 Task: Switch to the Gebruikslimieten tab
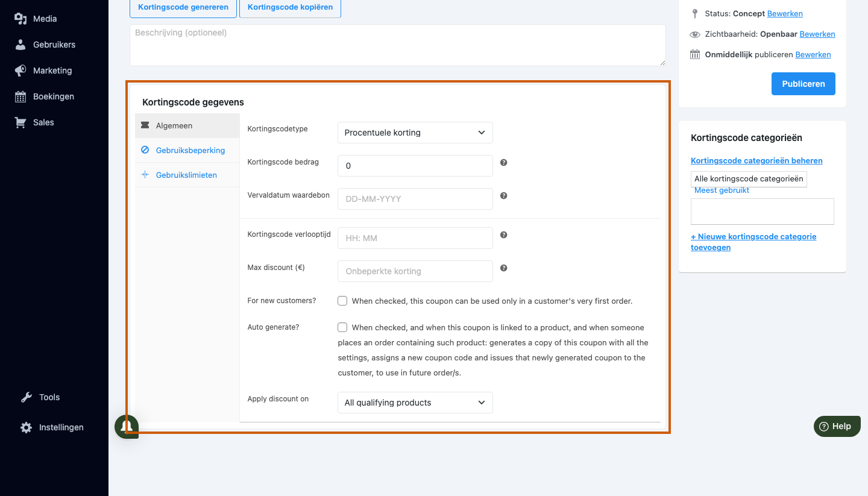[187, 175]
